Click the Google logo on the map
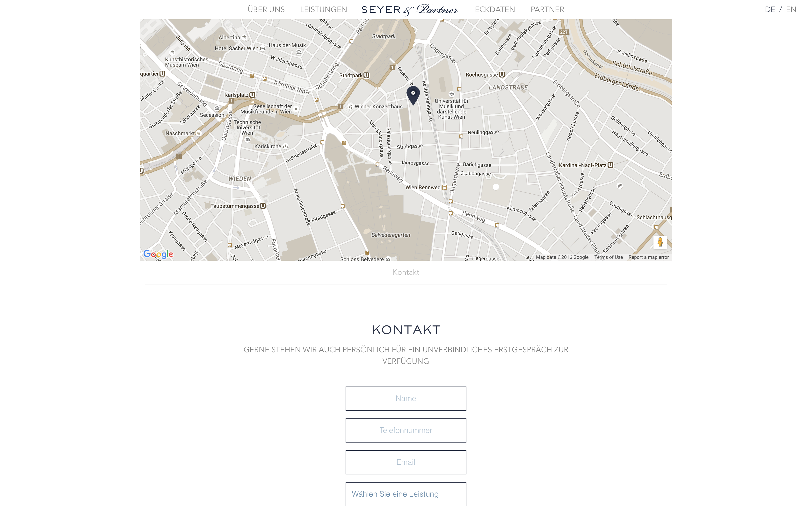The width and height of the screenshot is (812, 507). (158, 254)
